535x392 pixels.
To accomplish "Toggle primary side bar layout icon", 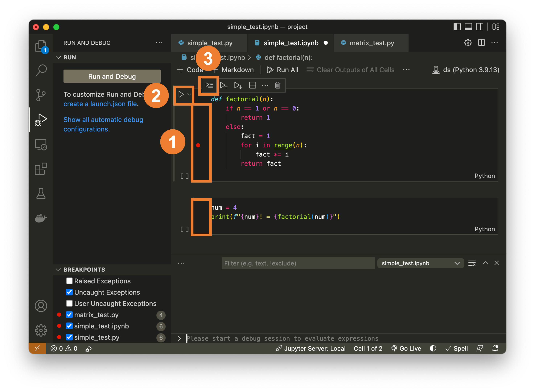I will [457, 26].
